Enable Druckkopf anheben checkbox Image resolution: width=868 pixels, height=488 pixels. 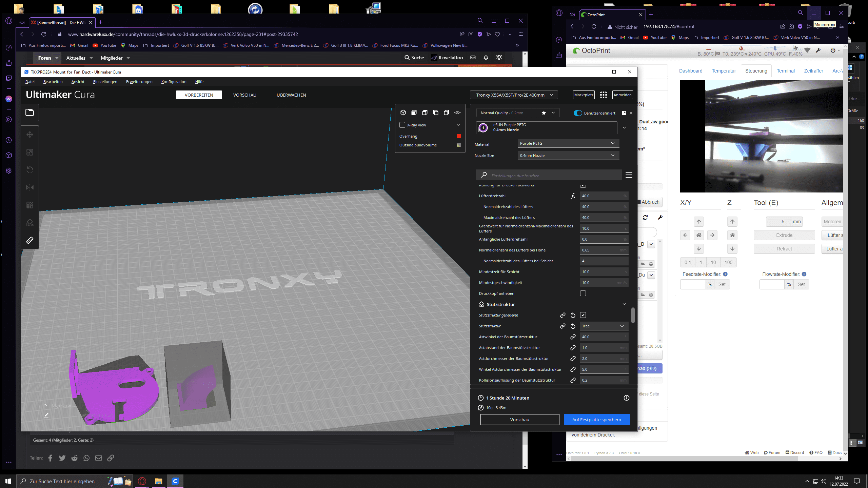(583, 293)
